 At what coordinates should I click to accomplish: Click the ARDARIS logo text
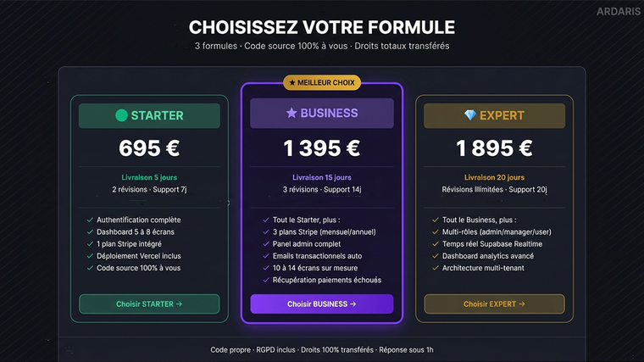coord(613,14)
